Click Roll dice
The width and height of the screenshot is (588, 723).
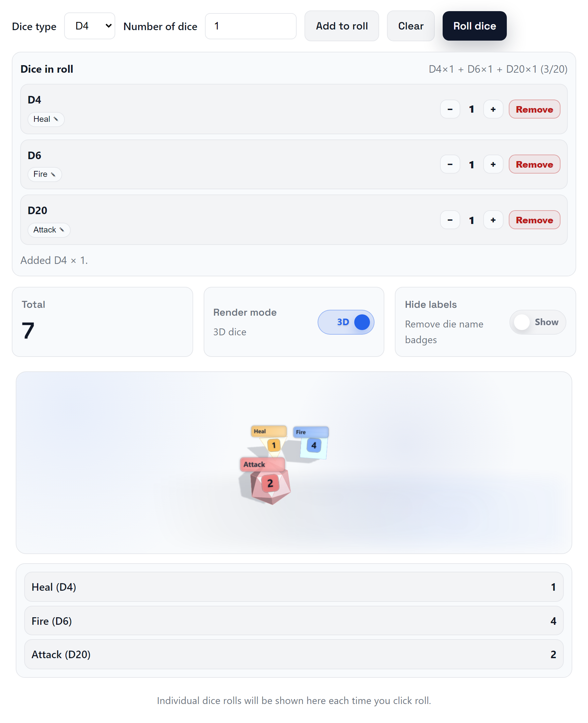474,26
